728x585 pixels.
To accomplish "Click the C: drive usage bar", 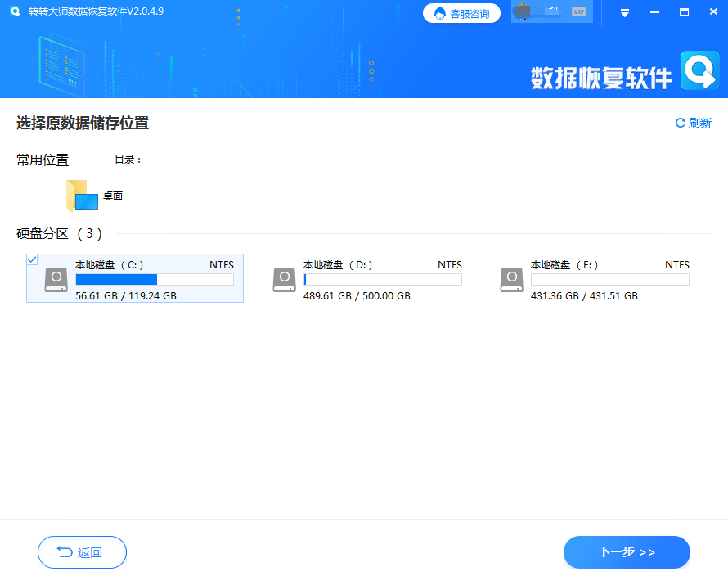I will pos(155,280).
